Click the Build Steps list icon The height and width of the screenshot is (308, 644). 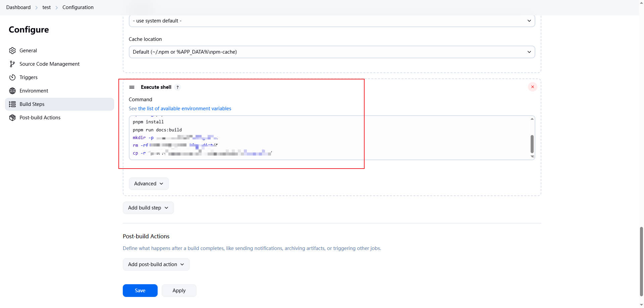pos(12,104)
